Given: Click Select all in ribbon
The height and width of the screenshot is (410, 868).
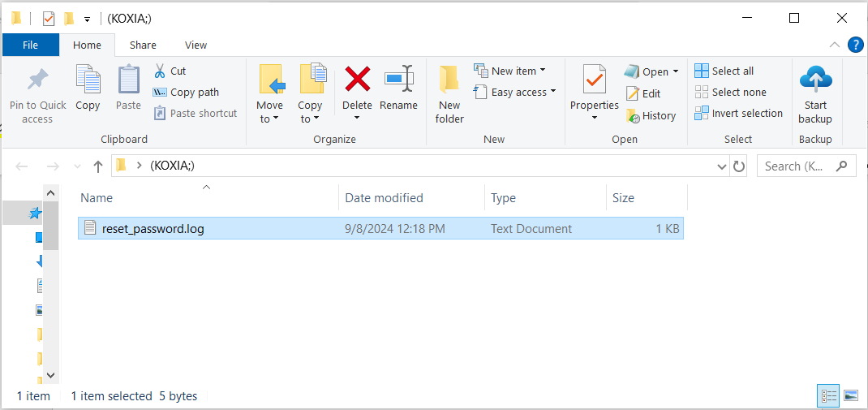Looking at the screenshot, I should pos(724,71).
